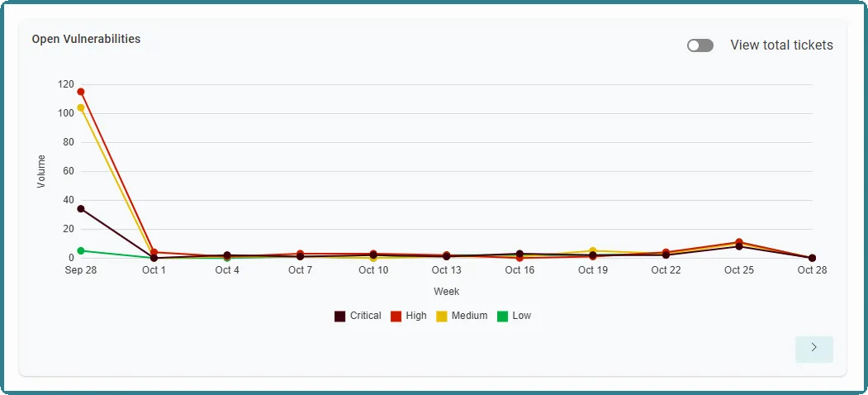Click the Low legend label
The height and width of the screenshot is (395, 868).
(x=521, y=316)
